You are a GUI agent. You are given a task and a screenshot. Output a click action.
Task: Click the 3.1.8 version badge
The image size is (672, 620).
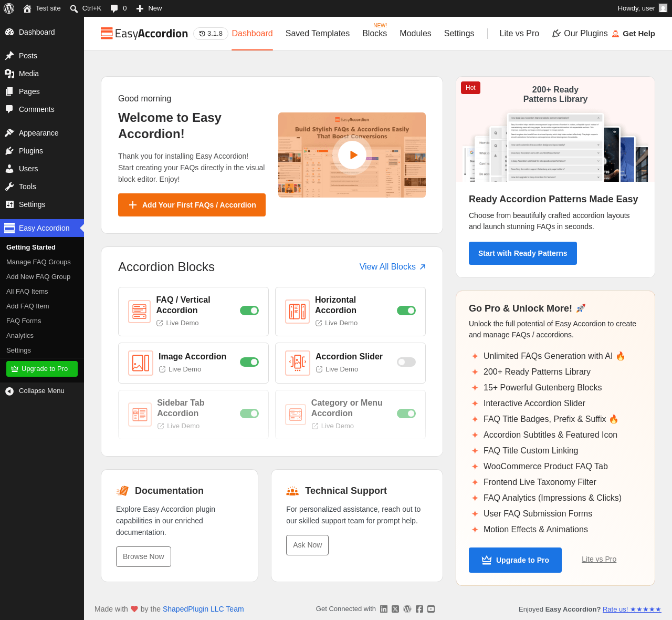[211, 34]
